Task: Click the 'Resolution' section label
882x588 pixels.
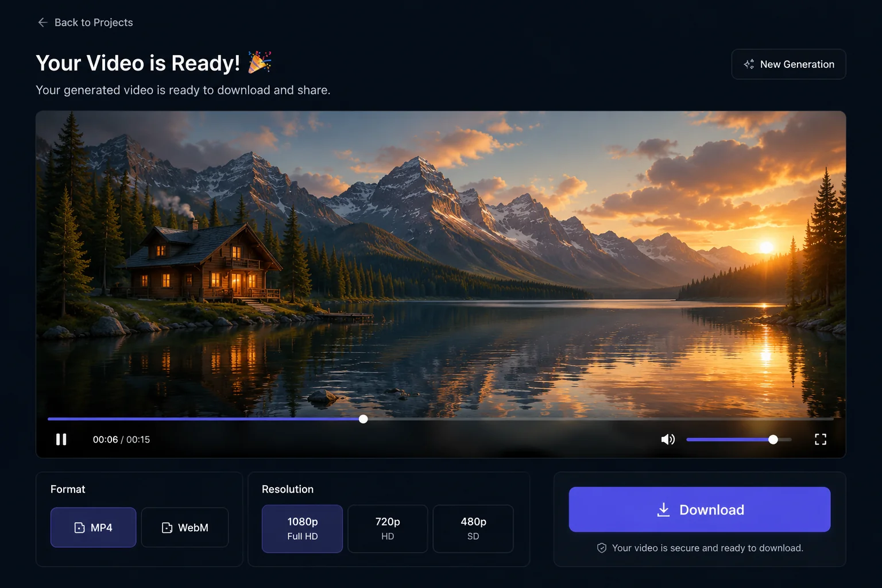Action: coord(288,489)
